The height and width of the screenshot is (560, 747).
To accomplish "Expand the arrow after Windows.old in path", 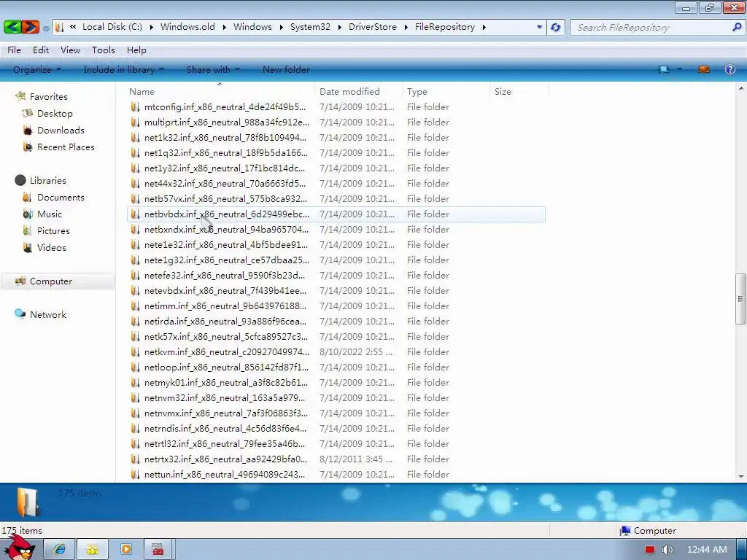I will (225, 27).
